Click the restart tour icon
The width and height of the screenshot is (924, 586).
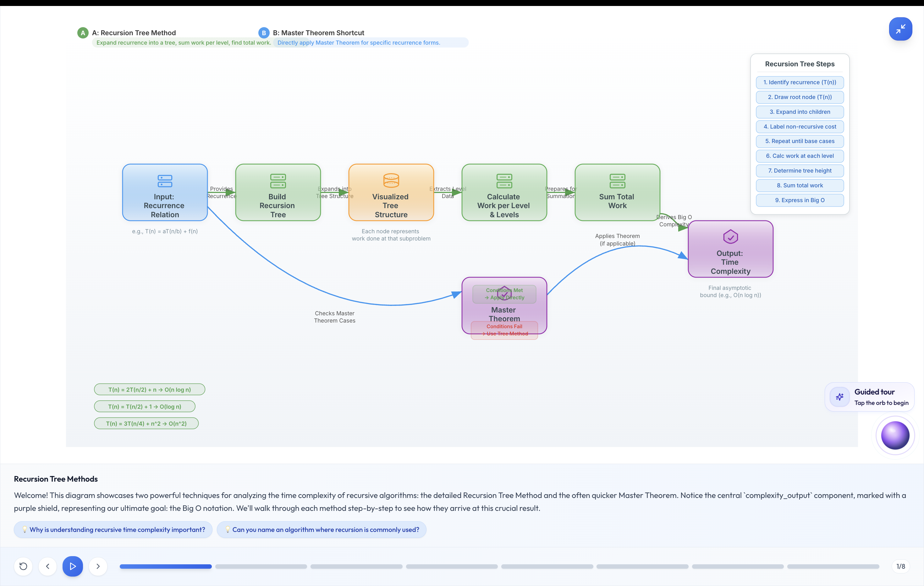pos(23,566)
